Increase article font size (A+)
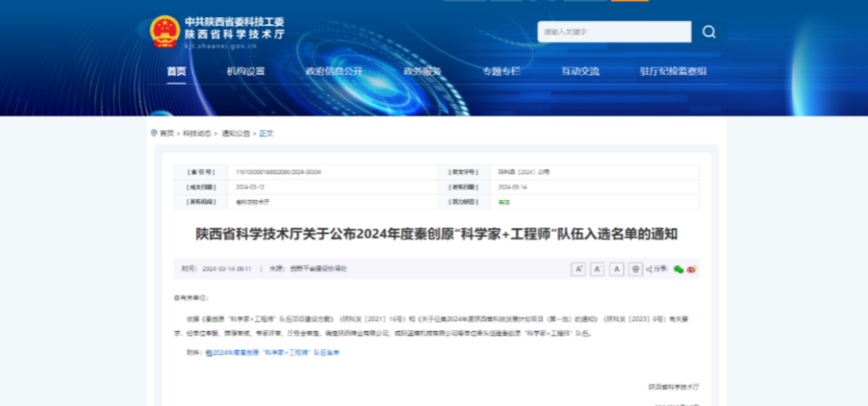 click(x=578, y=269)
